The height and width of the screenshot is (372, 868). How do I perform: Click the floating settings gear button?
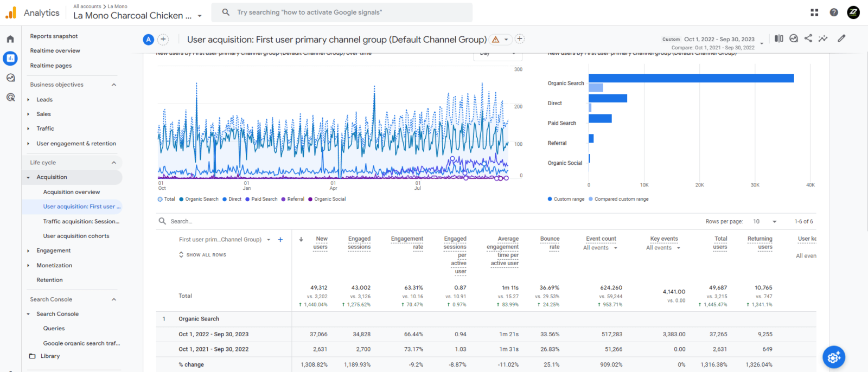pyautogui.click(x=834, y=357)
